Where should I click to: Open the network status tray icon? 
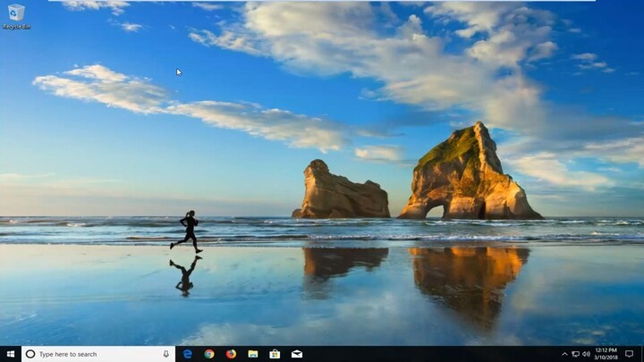tap(575, 354)
